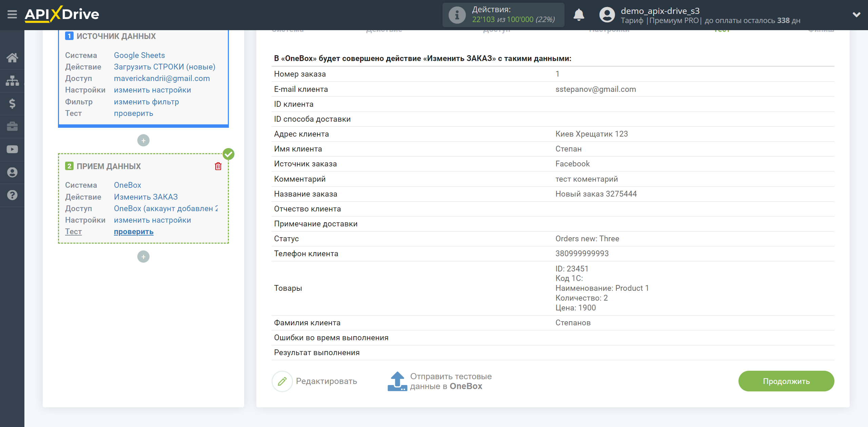Click the upload test data icon
The width and height of the screenshot is (868, 427).
click(397, 381)
